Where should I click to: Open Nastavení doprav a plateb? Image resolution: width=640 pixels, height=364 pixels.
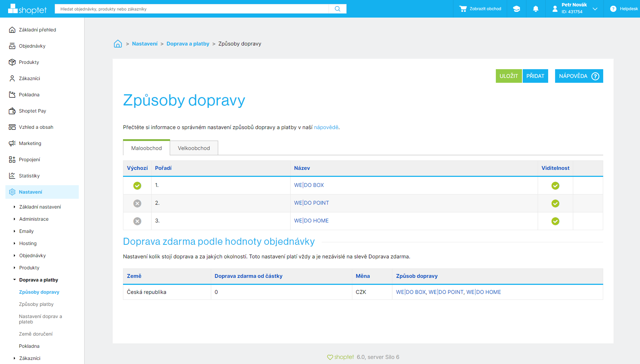(41, 319)
